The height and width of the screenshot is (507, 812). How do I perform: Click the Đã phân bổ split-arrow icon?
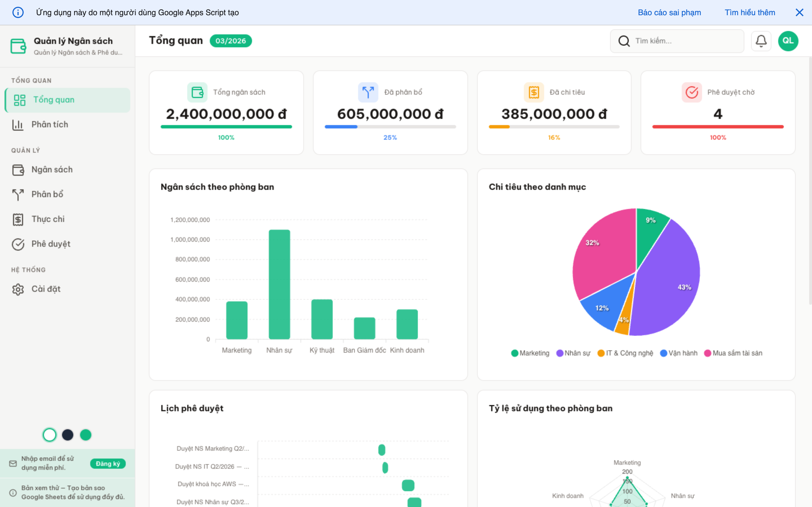[368, 92]
